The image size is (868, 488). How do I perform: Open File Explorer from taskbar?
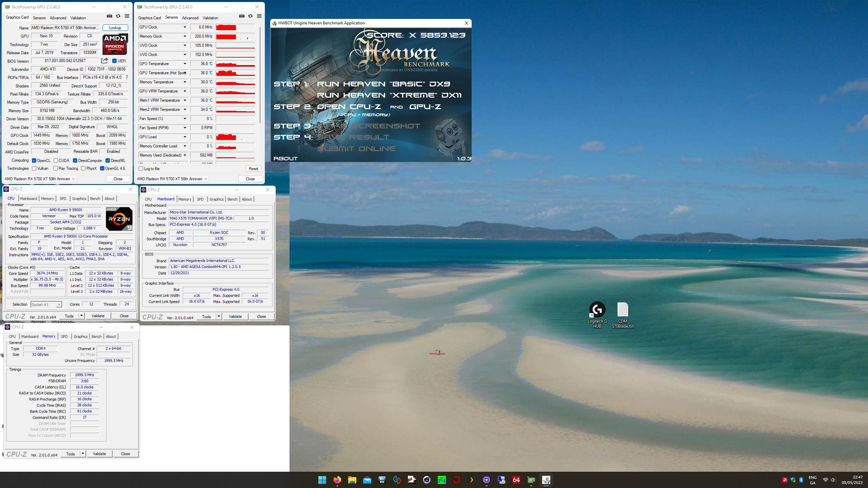pyautogui.click(x=352, y=480)
